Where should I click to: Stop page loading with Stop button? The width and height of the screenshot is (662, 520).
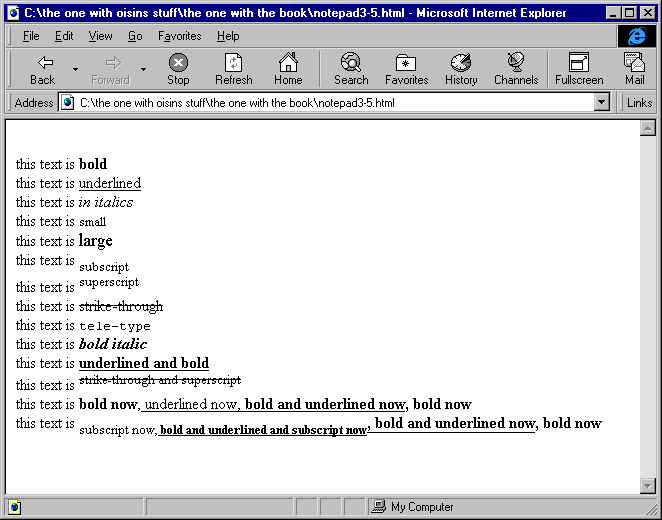pos(178,69)
